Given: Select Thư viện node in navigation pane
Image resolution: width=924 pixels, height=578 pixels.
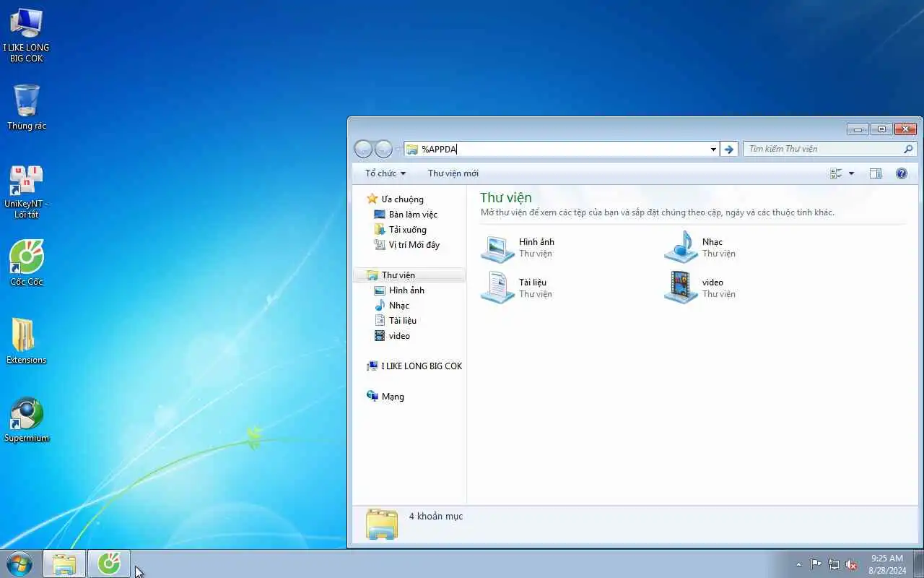Looking at the screenshot, I should click(x=410, y=275).
